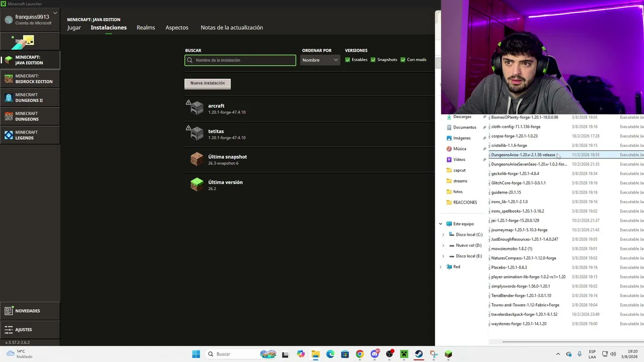This screenshot has width=644, height=362.
Task: Open Descargas in File Explorer sidebar
Action: coord(462,117)
